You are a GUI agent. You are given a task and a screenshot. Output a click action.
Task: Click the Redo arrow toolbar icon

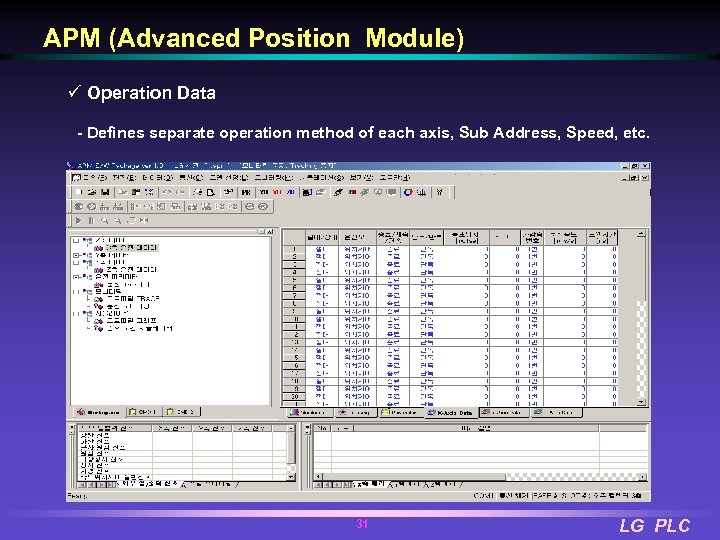pos(180,192)
